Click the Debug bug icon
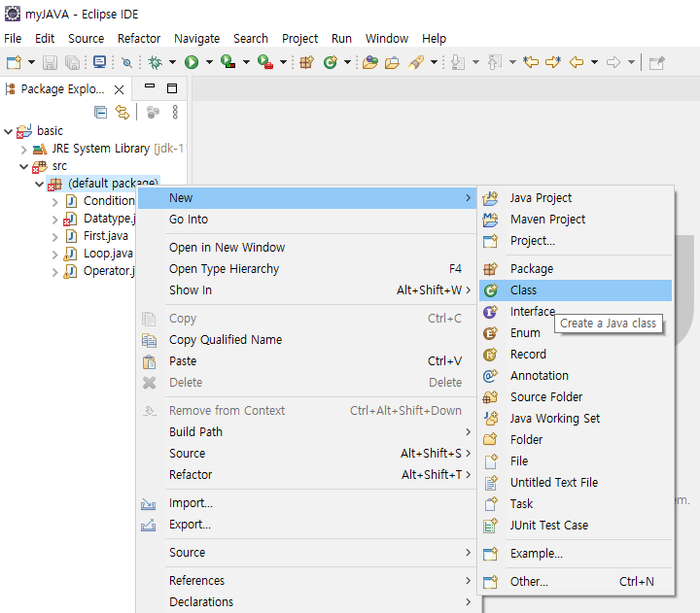Viewport: 700px width, 613px height. (x=156, y=62)
